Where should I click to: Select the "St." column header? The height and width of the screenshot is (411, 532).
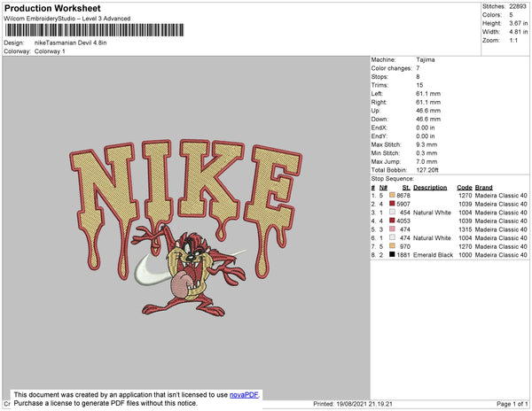click(406, 188)
